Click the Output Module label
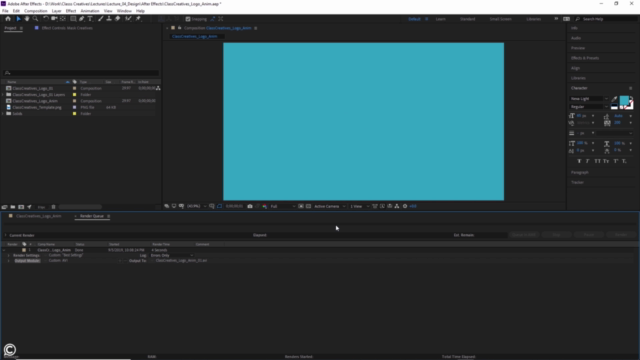 (x=27, y=260)
